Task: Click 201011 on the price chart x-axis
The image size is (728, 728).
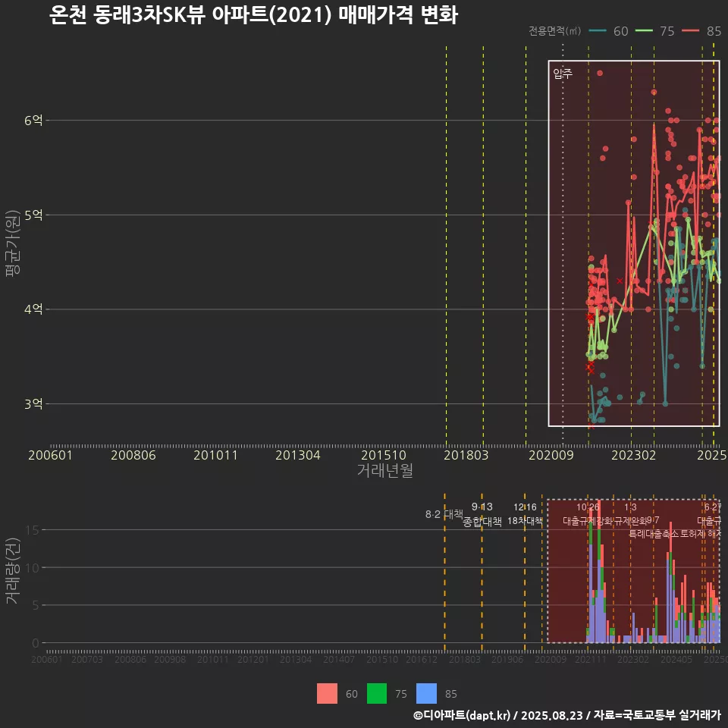Action: [x=215, y=455]
